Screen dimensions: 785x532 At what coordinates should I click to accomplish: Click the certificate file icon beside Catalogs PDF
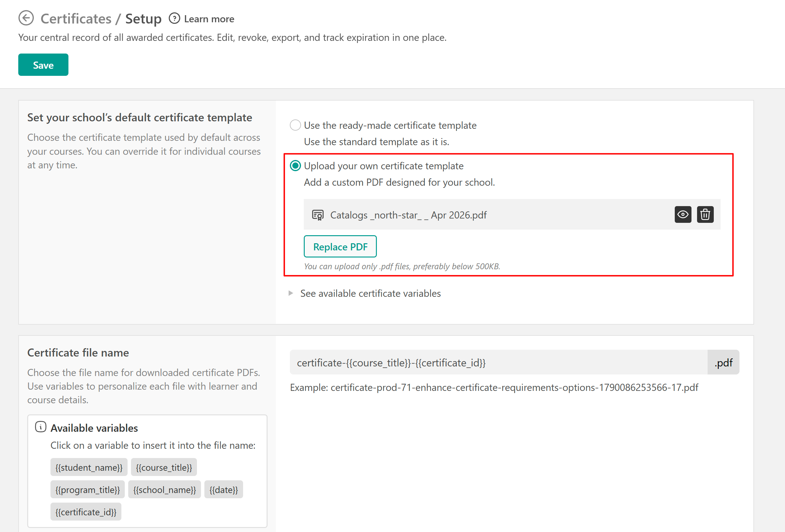[x=317, y=215]
